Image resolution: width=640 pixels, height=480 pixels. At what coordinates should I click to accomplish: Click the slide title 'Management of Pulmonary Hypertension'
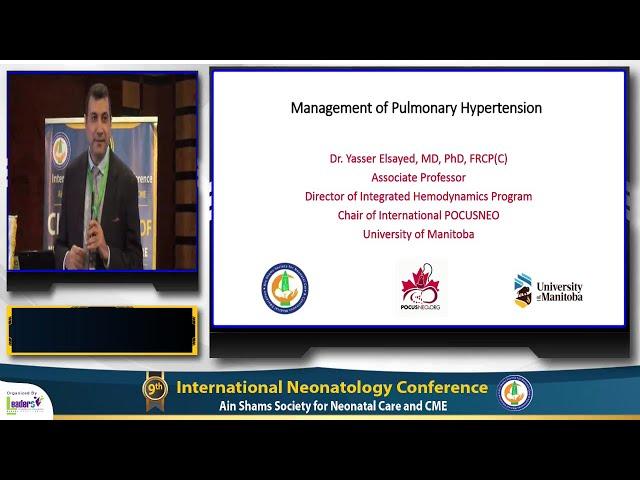pos(416,108)
